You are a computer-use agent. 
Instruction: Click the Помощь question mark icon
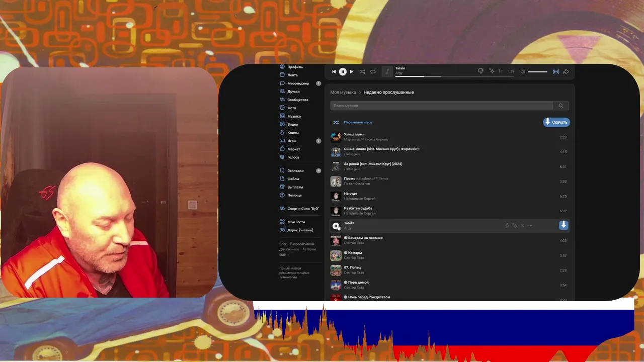tap(282, 195)
